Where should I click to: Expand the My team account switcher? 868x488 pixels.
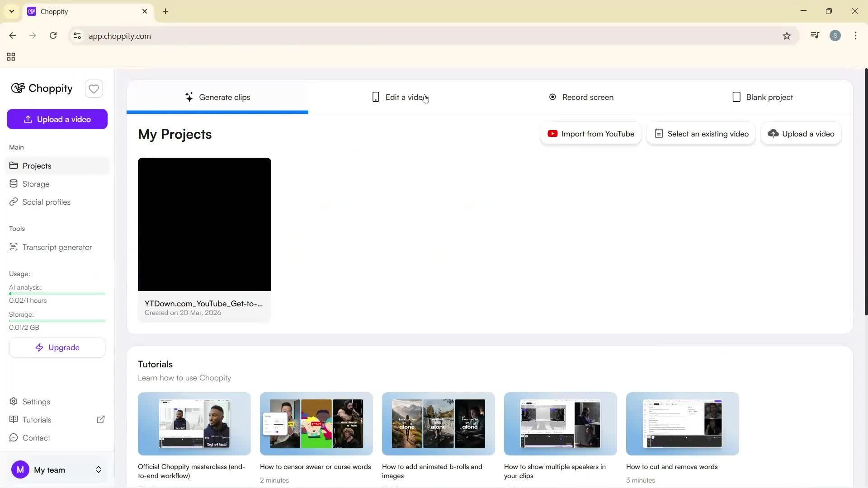[x=98, y=470]
